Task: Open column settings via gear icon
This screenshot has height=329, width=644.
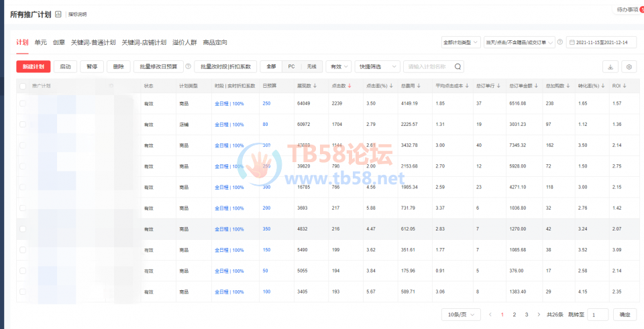Action: pos(629,67)
